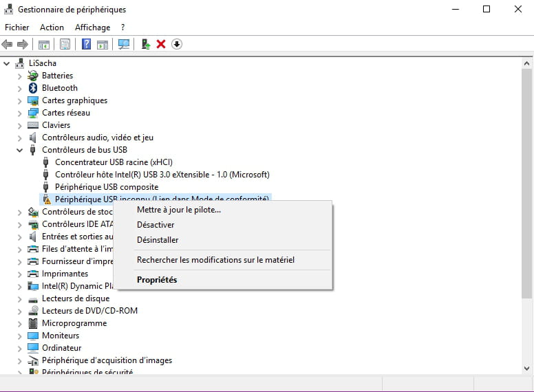This screenshot has height=392, width=534.
Task: Open the Affichage menu
Action: point(92,28)
